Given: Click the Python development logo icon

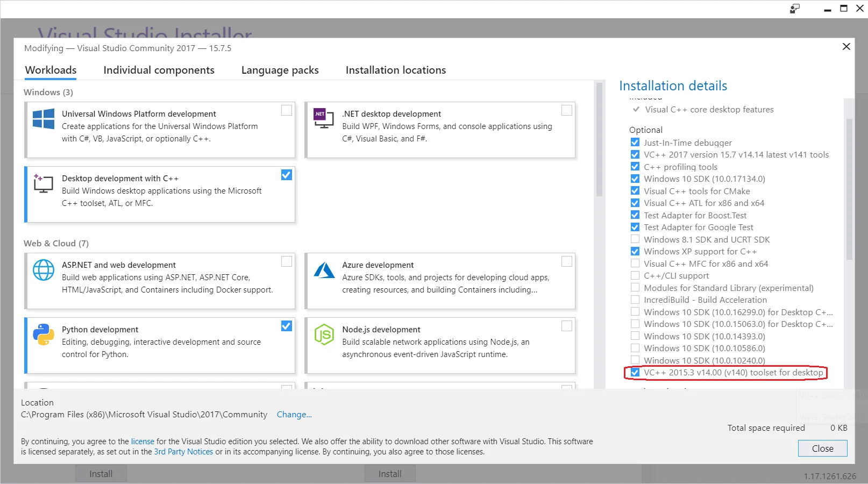Looking at the screenshot, I should coord(44,334).
